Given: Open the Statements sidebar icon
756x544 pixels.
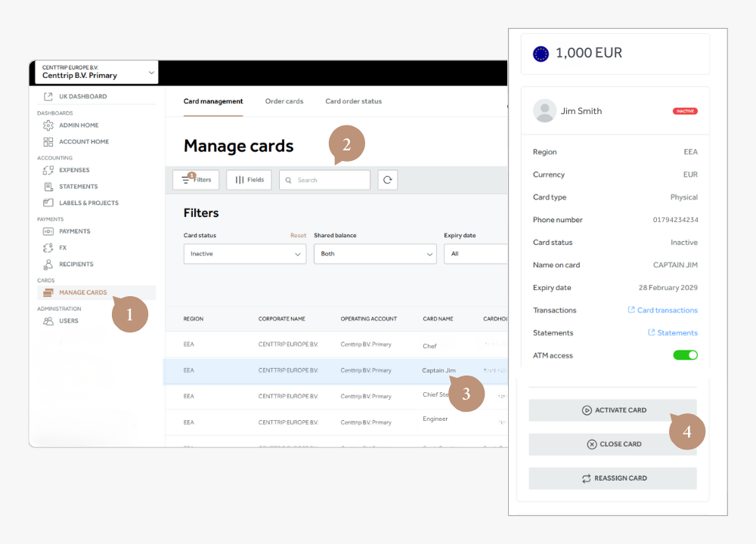Looking at the screenshot, I should point(48,187).
